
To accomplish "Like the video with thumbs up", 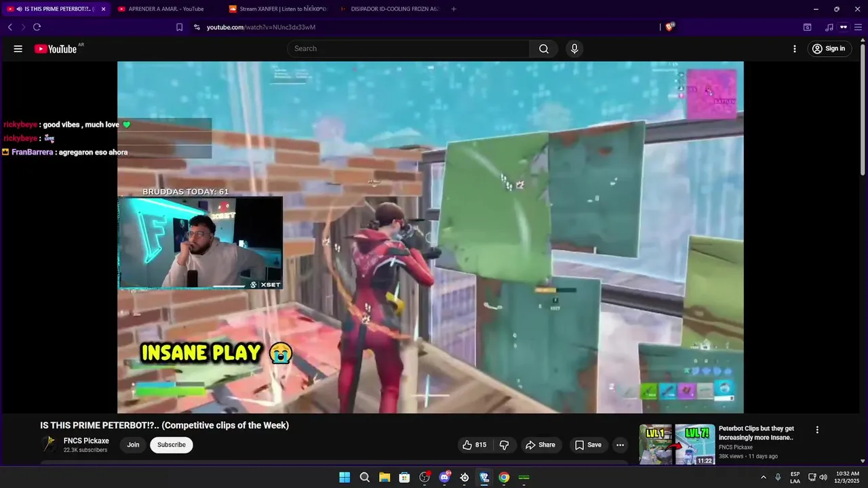I will (475, 445).
